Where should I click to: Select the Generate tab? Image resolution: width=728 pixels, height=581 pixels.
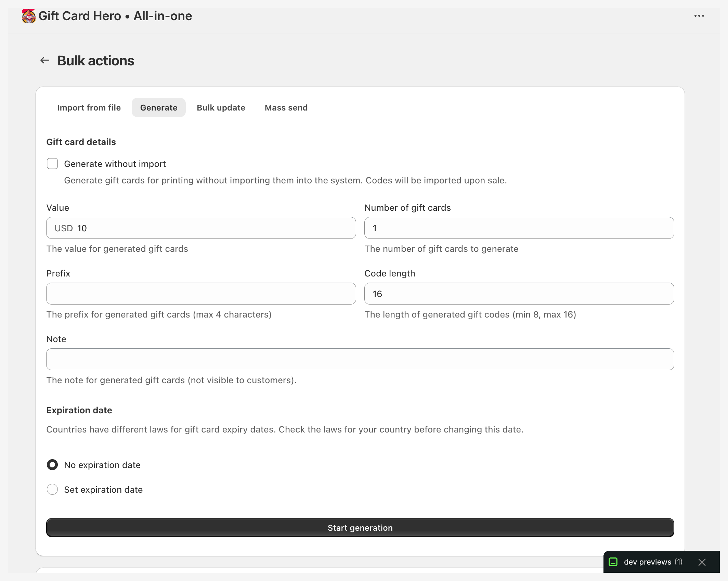click(159, 108)
